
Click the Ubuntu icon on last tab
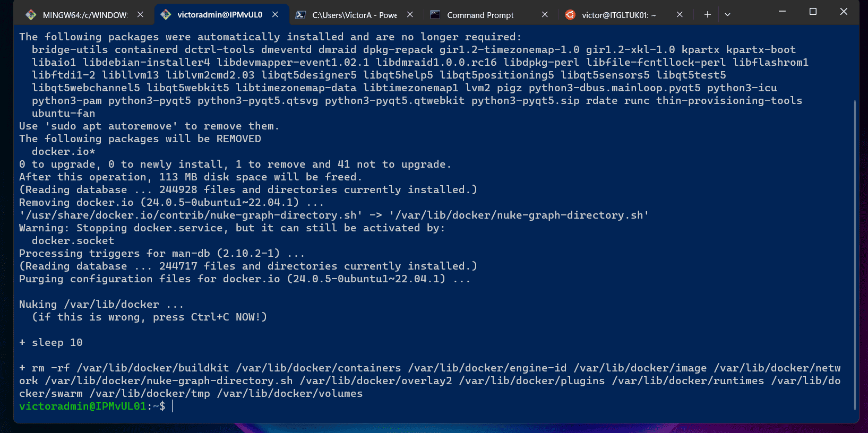click(x=570, y=15)
